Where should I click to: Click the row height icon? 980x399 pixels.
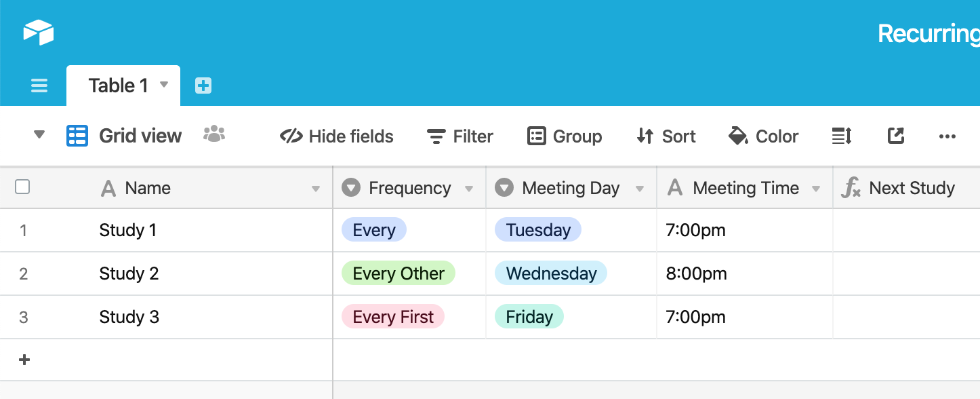point(841,136)
